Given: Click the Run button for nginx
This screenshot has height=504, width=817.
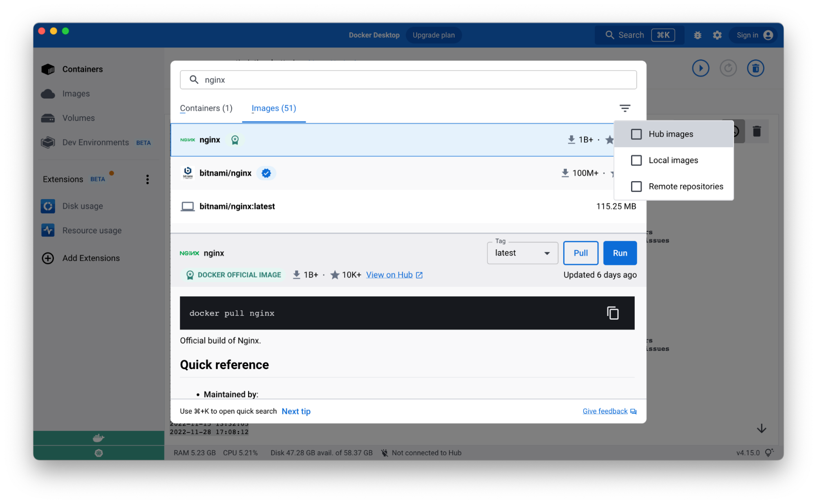Looking at the screenshot, I should tap(619, 253).
